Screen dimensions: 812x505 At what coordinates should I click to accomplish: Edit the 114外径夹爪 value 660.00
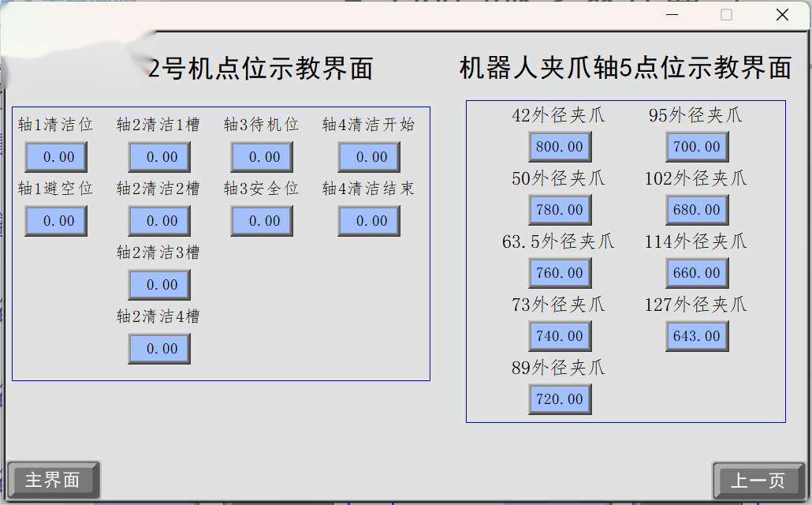[698, 273]
